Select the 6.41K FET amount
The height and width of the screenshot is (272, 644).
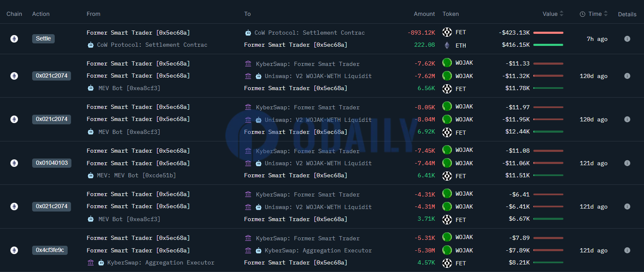point(426,175)
